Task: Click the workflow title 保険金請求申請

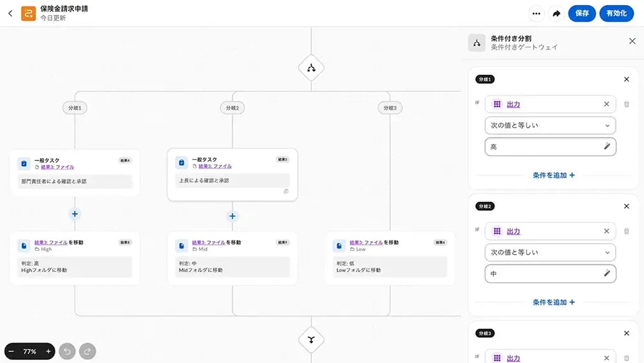Action: tap(64, 8)
